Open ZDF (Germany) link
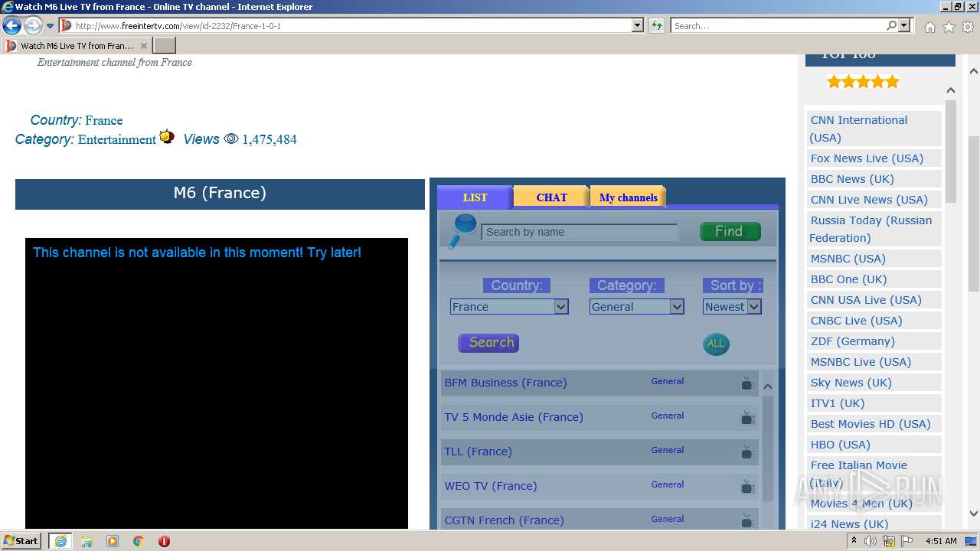Viewport: 980px width, 551px height. tap(852, 341)
